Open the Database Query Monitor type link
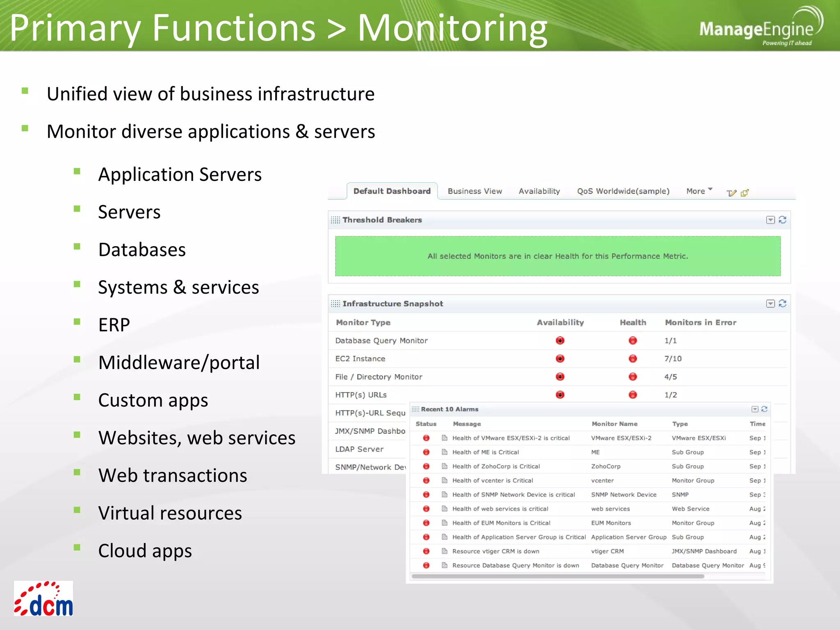 [x=381, y=340]
